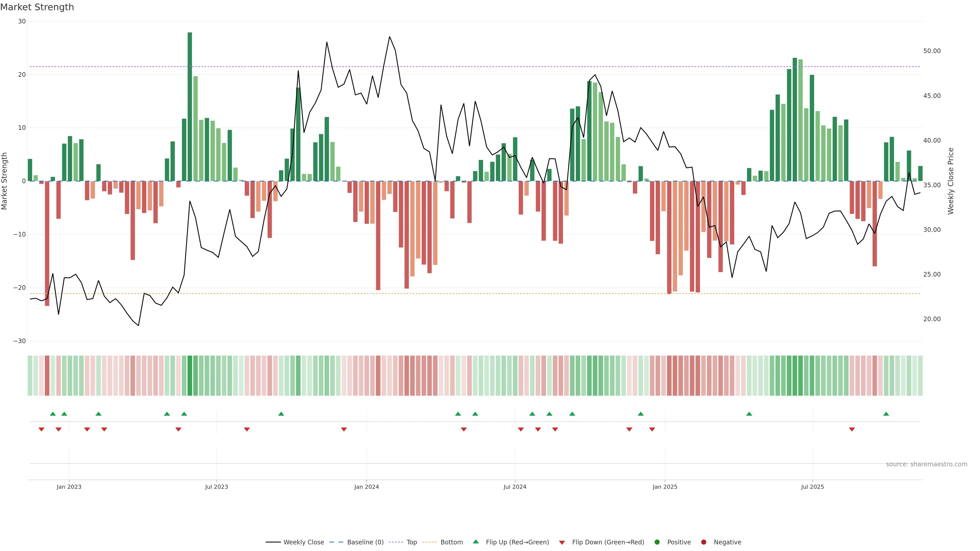Click the Jan 2024 x-axis label
Image resolution: width=980 pixels, height=551 pixels.
coord(366,487)
